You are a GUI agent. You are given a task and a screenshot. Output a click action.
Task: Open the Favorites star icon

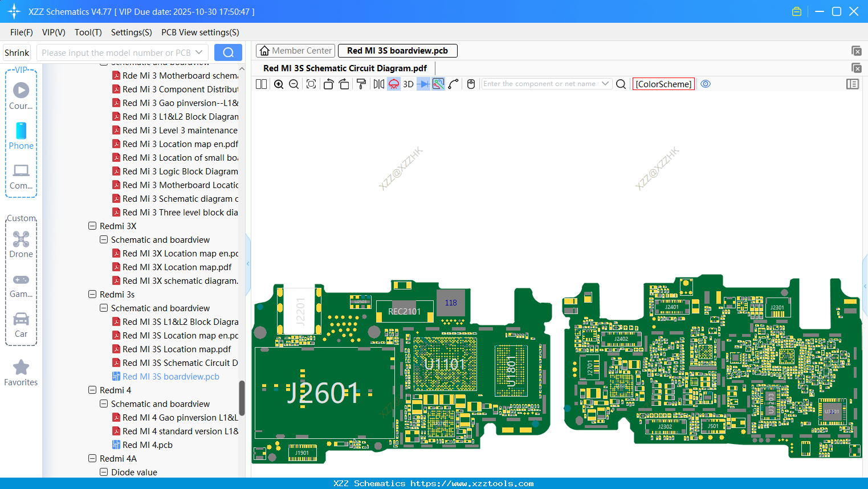[x=21, y=373]
